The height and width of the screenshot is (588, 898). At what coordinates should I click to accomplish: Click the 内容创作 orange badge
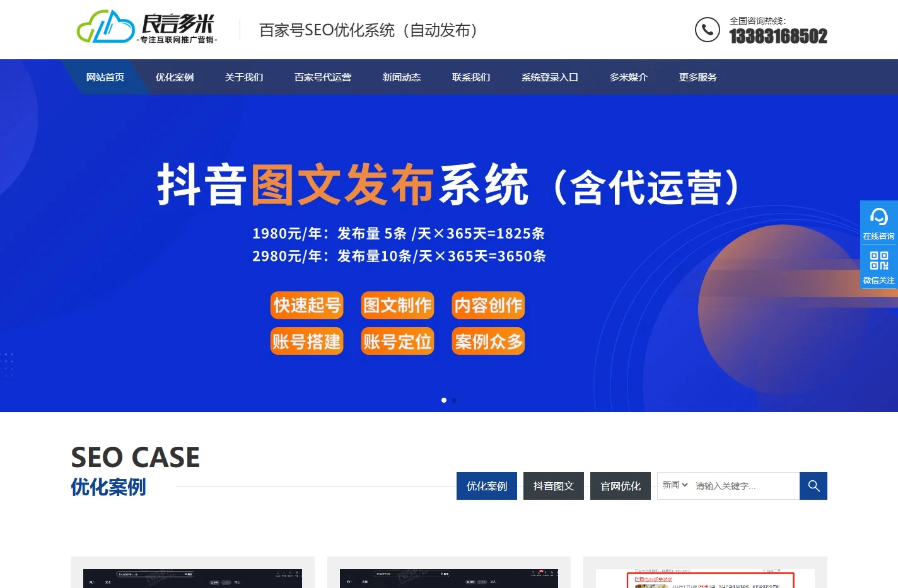click(x=488, y=305)
